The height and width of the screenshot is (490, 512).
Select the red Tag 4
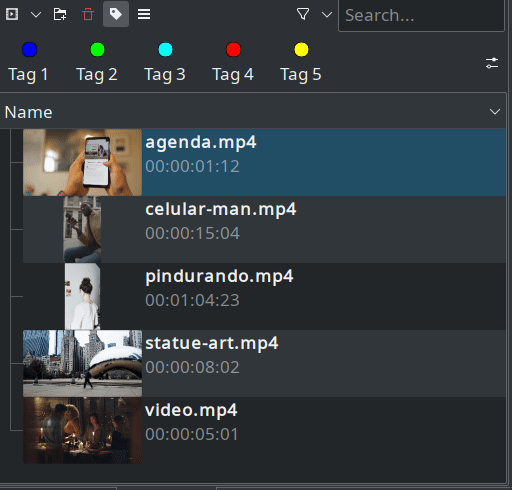tap(233, 62)
